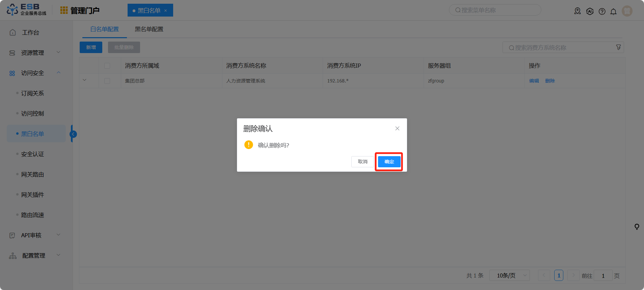
Task: Open the user avatar menu
Action: pos(627,11)
